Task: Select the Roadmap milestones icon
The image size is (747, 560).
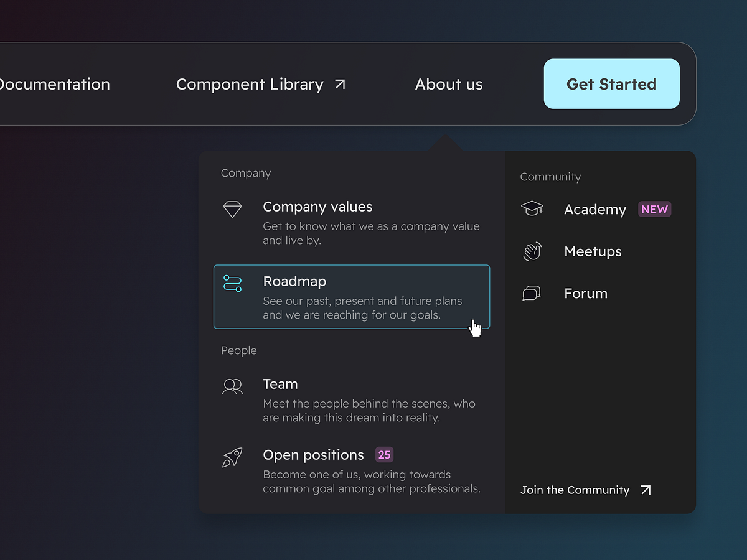Action: coord(232,283)
